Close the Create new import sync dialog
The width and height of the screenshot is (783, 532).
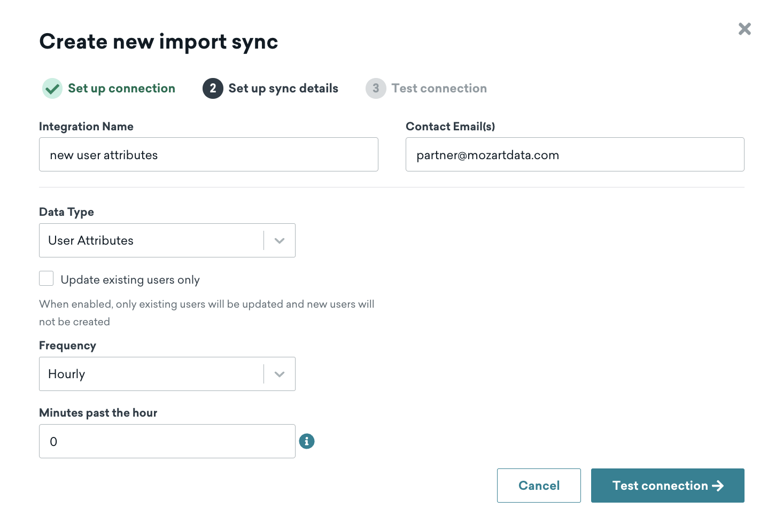(744, 29)
